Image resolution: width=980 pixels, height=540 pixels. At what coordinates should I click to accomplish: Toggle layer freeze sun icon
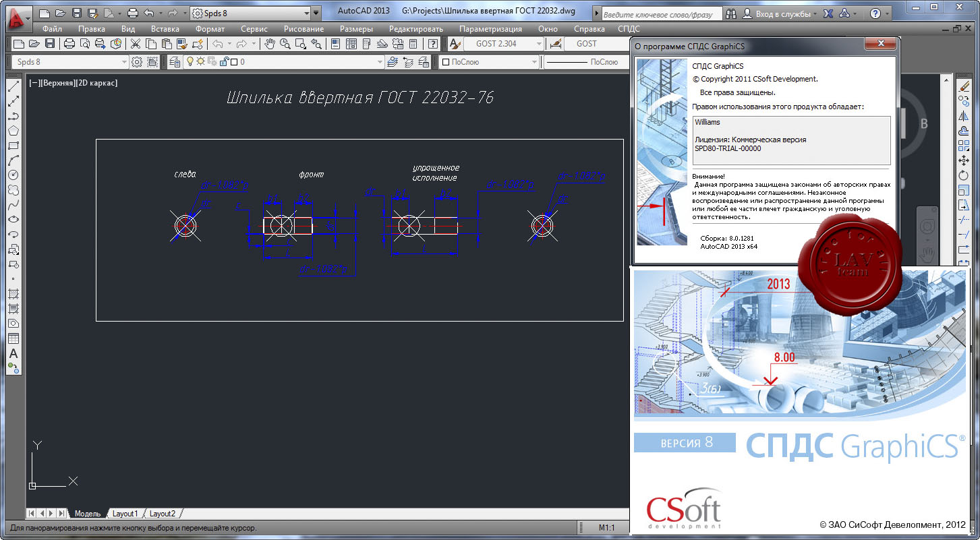coord(200,62)
